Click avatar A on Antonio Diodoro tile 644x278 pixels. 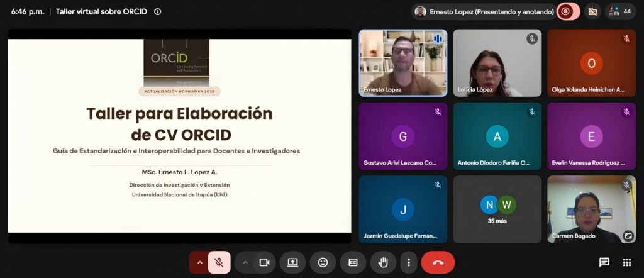(497, 136)
